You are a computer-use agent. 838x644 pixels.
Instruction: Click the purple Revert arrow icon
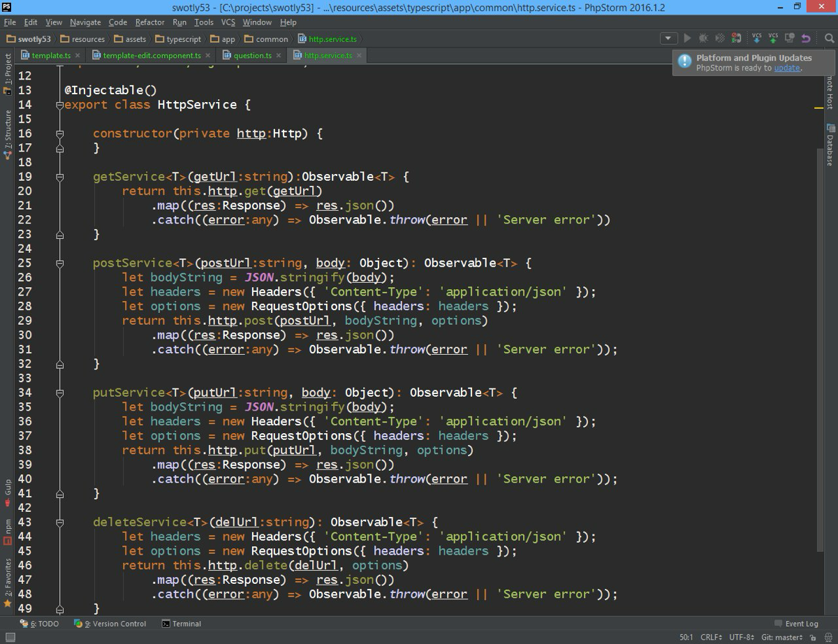tap(807, 38)
